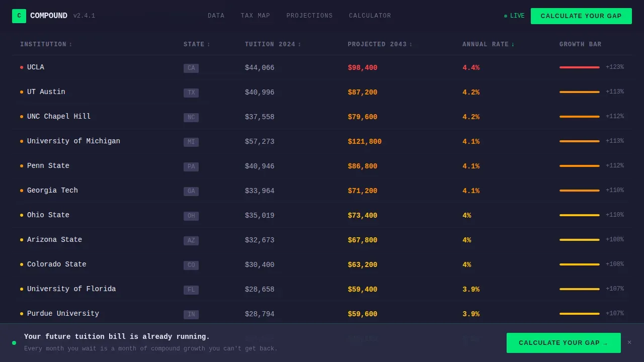The width and height of the screenshot is (644, 362).
Task: Open the Tax Map nav tab
Action: (256, 16)
